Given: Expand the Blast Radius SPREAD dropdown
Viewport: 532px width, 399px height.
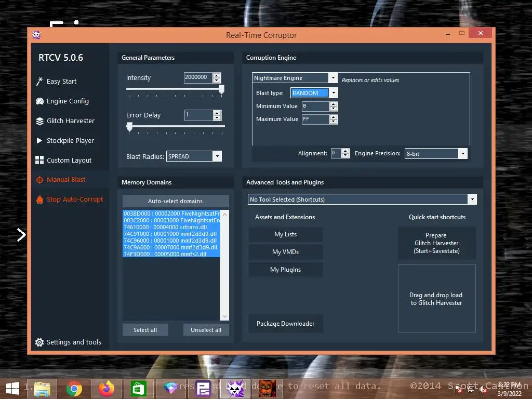Looking at the screenshot, I should (x=217, y=156).
